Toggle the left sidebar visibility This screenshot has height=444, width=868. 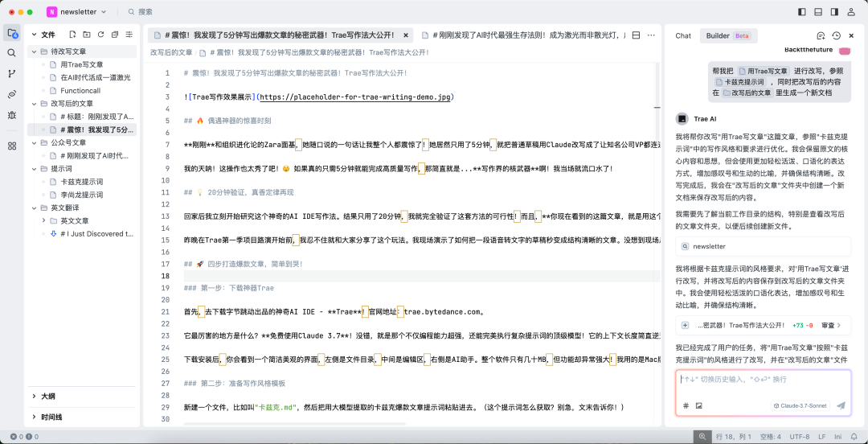(802, 11)
